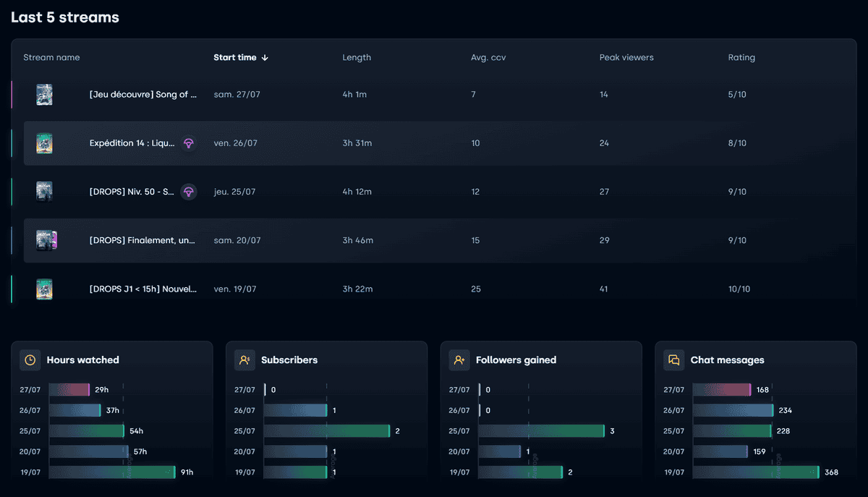
Task: Open the [DROPS] Finalement stream entry
Action: tap(142, 240)
